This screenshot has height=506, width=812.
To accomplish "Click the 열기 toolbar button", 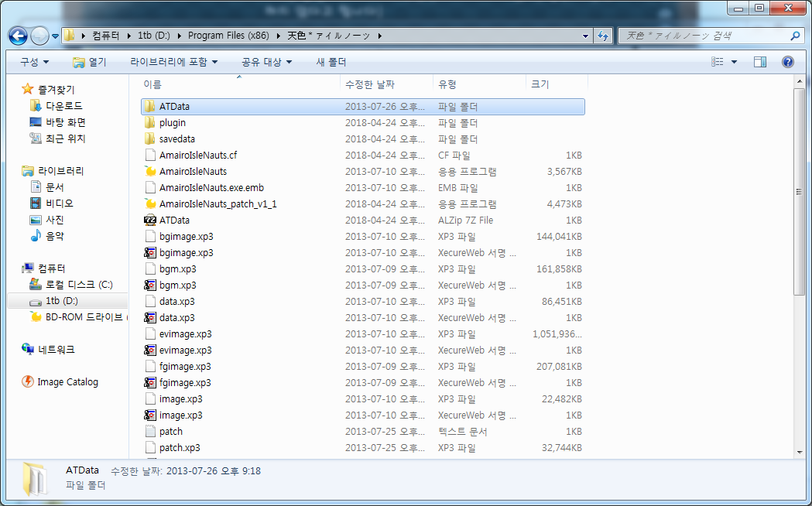I will [89, 62].
